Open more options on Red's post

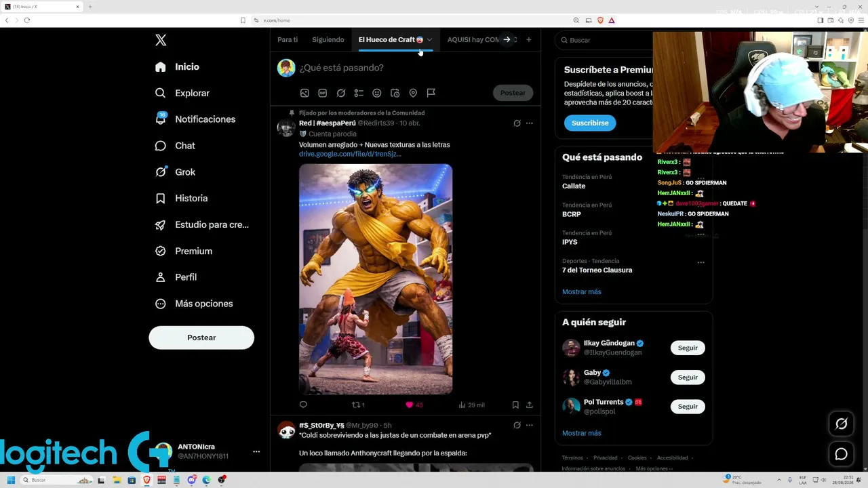(530, 123)
